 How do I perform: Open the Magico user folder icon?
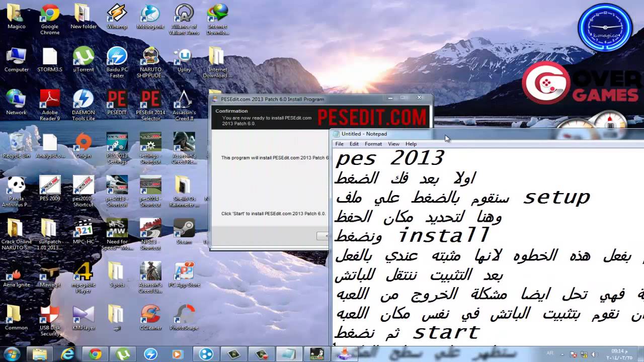tap(17, 17)
